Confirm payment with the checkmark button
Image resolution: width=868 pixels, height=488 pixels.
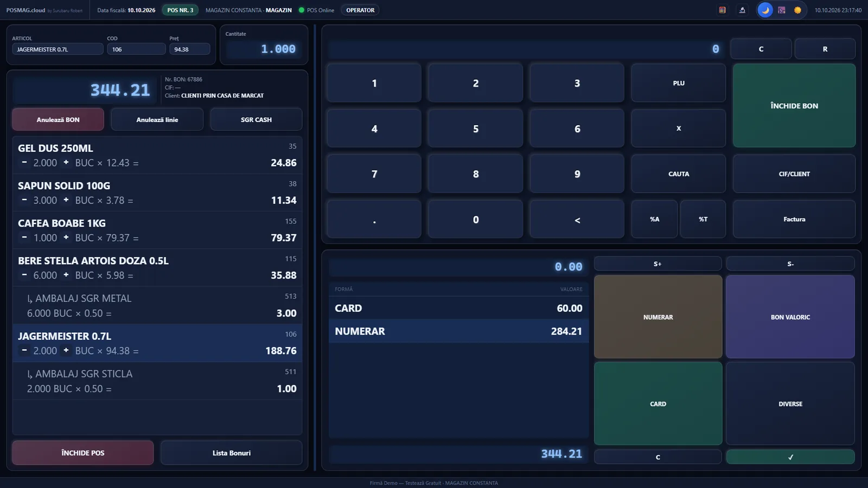(x=790, y=457)
